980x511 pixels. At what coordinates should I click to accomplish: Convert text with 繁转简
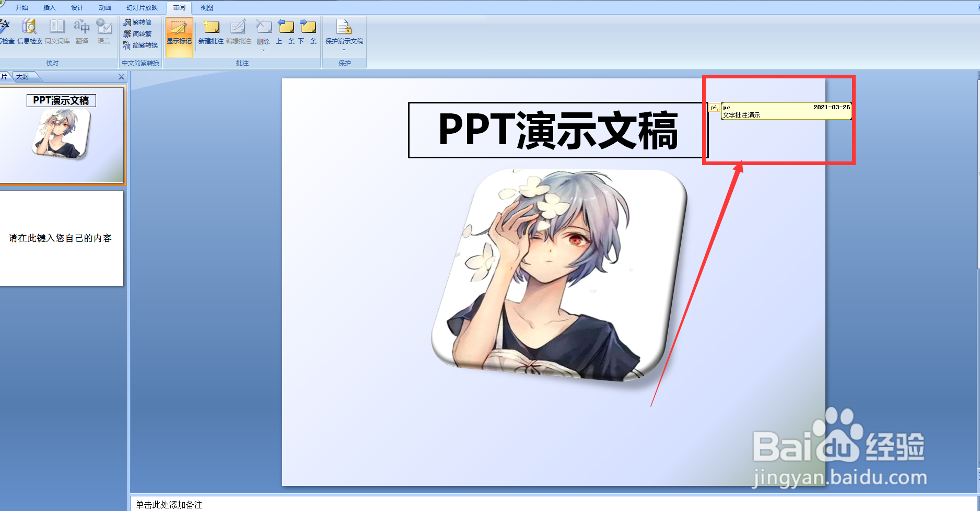(x=138, y=22)
